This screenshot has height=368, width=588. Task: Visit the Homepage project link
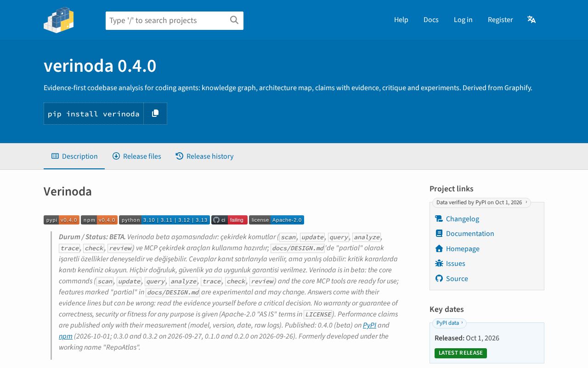pos(463,249)
